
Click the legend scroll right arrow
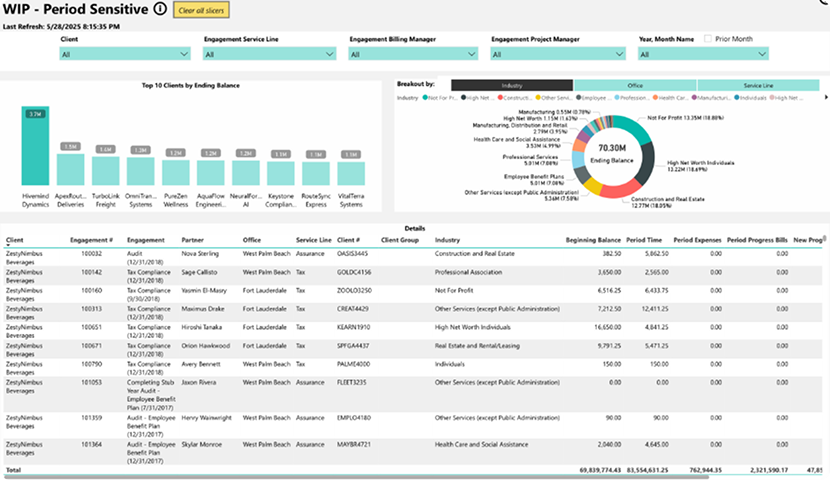826,98
